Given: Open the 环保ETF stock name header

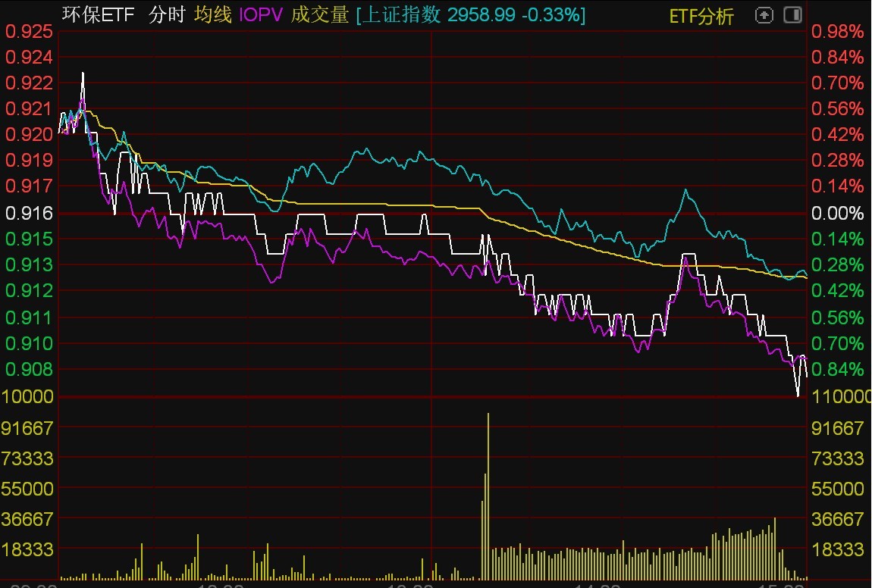Looking at the screenshot, I should click(97, 14).
